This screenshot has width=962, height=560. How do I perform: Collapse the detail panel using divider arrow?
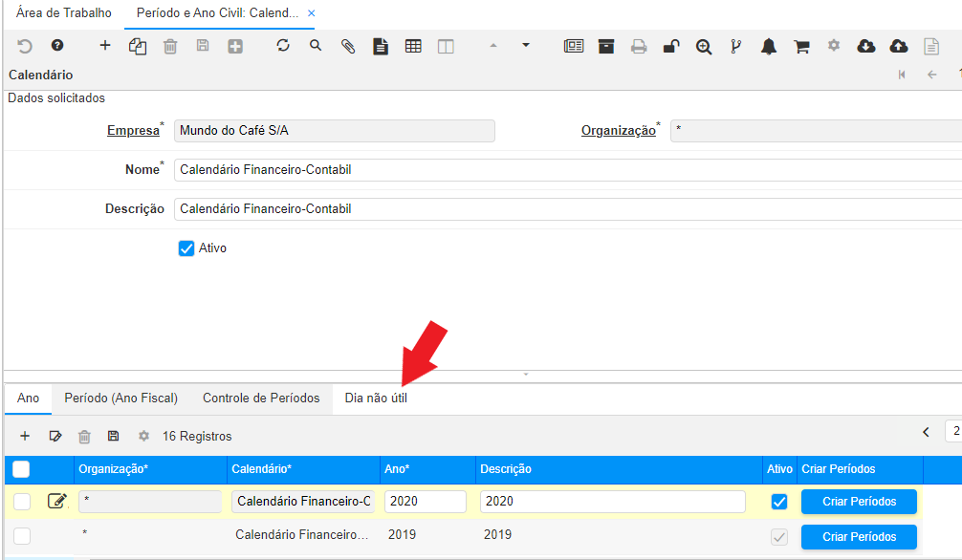tap(526, 375)
